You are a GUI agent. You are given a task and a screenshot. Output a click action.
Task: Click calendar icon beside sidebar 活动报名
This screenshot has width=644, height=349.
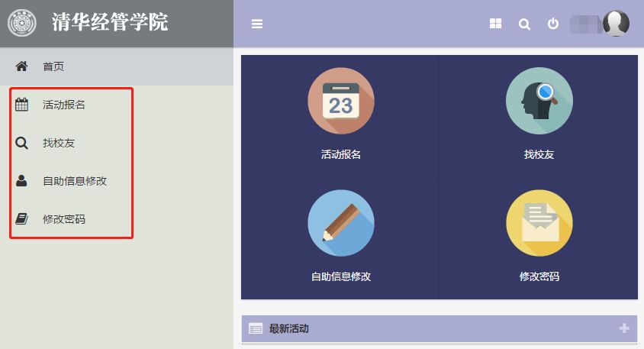coord(21,105)
